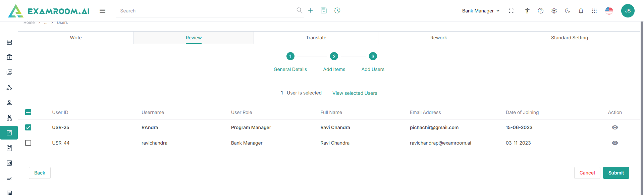Go to step 2 Add Items
The height and width of the screenshot is (195, 644).
[x=334, y=56]
